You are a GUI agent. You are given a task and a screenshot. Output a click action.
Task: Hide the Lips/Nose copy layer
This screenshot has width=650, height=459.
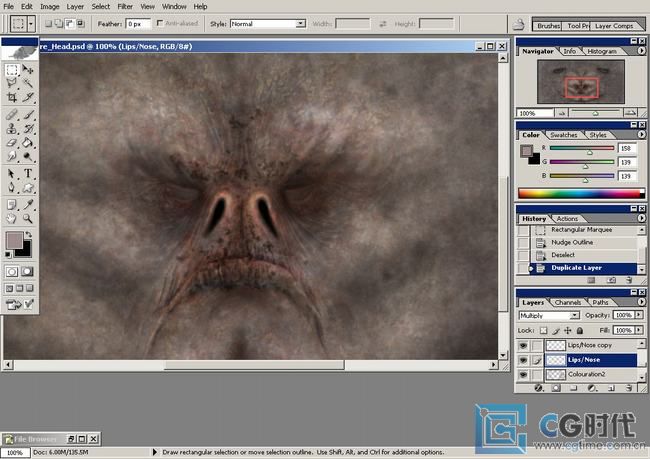coord(523,345)
